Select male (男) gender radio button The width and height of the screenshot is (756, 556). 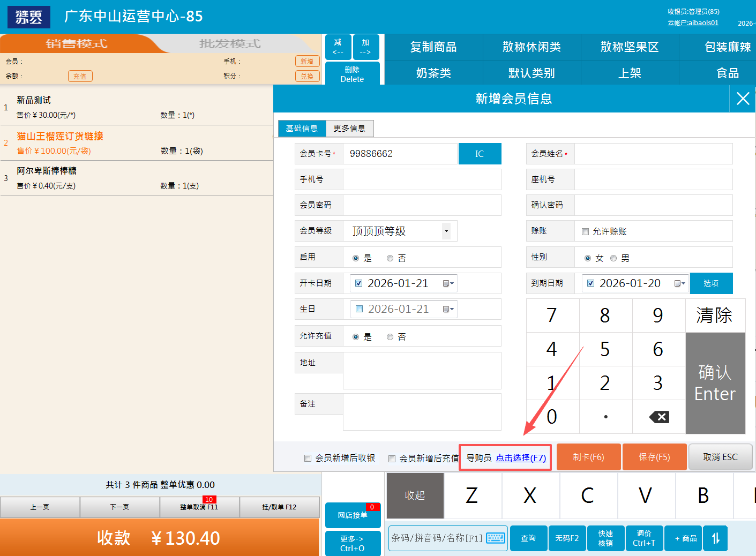point(613,258)
